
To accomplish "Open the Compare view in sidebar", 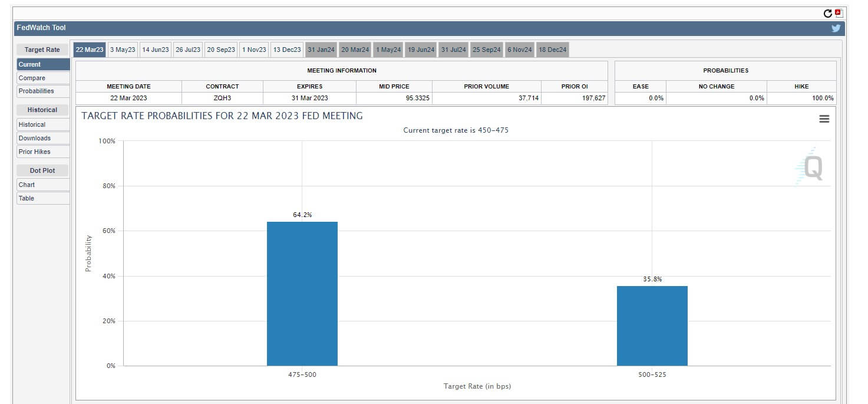I will click(x=32, y=77).
